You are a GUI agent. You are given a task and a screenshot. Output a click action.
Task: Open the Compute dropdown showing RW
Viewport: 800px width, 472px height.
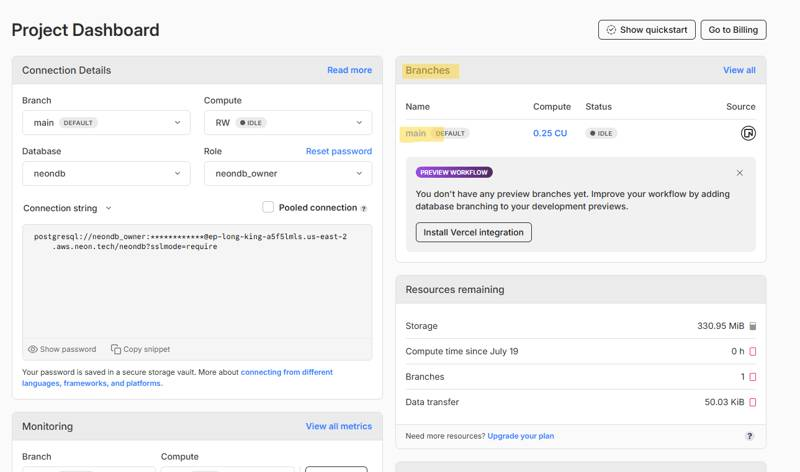288,122
